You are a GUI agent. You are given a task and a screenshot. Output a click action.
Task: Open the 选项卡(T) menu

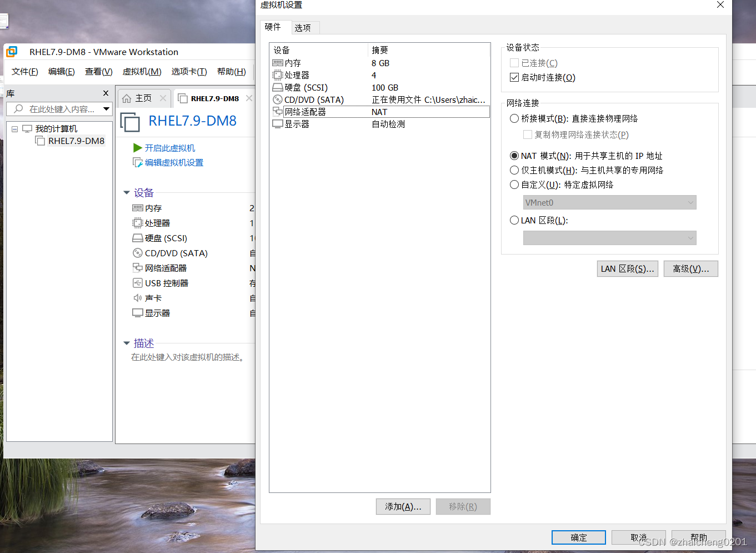pos(189,72)
